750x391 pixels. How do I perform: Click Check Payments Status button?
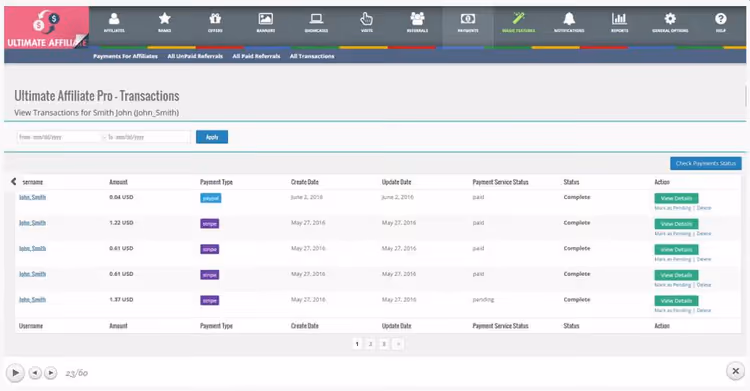click(706, 163)
